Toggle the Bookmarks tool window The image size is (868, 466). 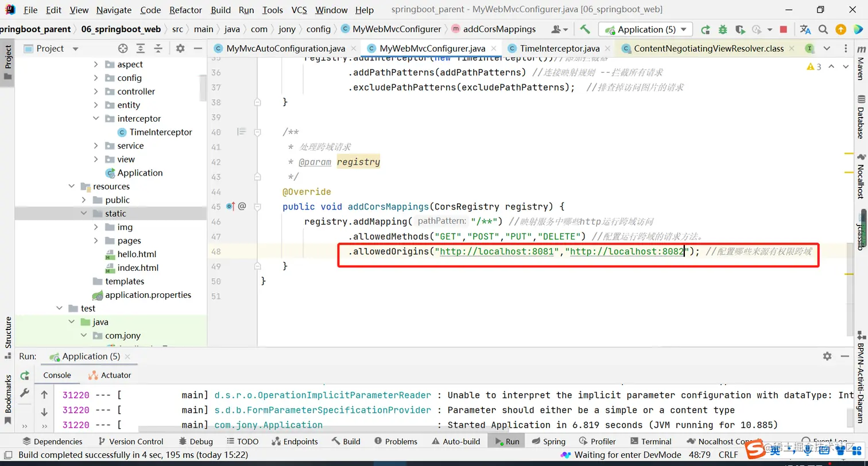8,400
